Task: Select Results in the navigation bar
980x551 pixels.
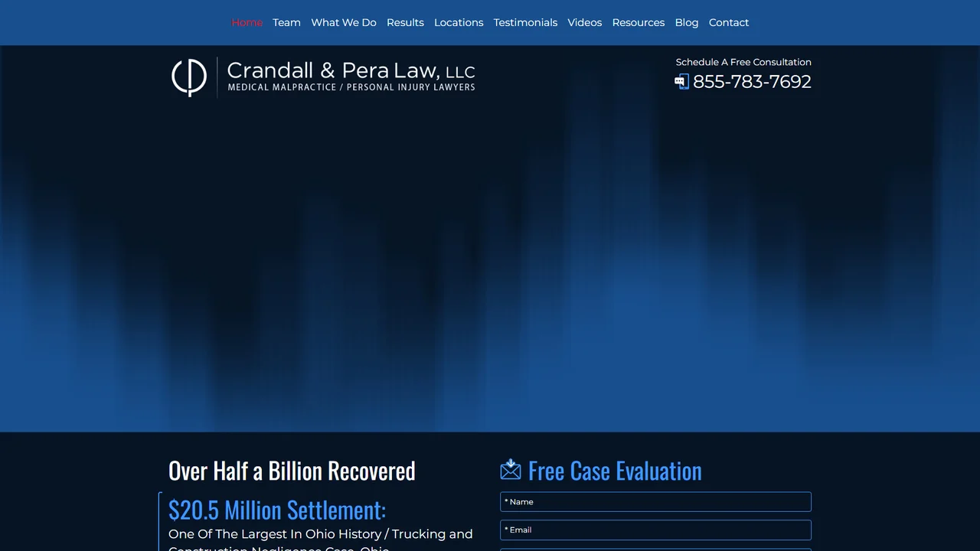Action: [405, 23]
